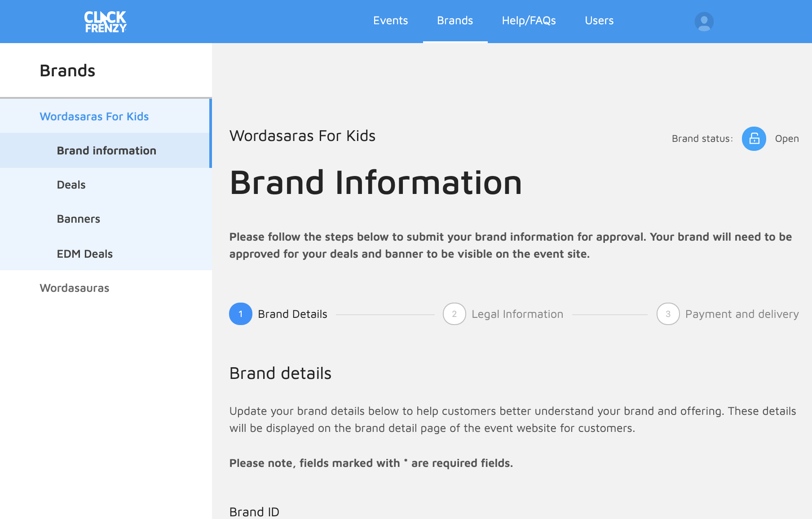
Task: Open the user profile avatar icon
Action: [704, 22]
